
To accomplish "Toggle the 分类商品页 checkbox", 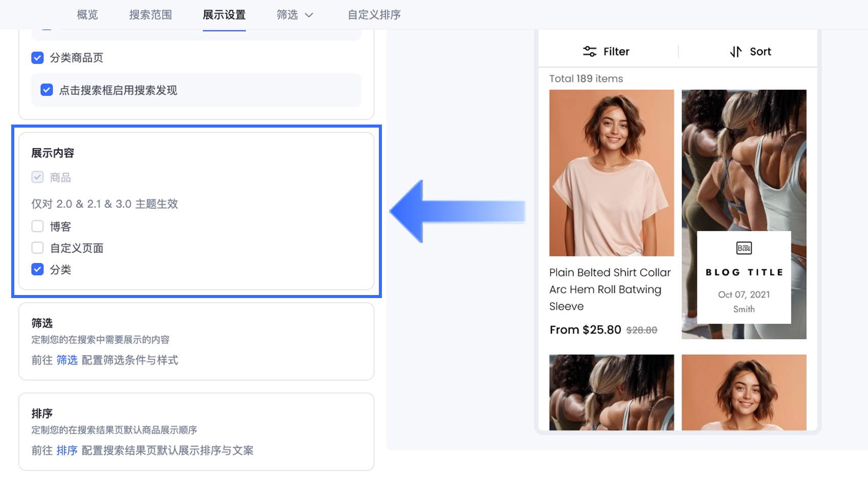I will [x=37, y=58].
